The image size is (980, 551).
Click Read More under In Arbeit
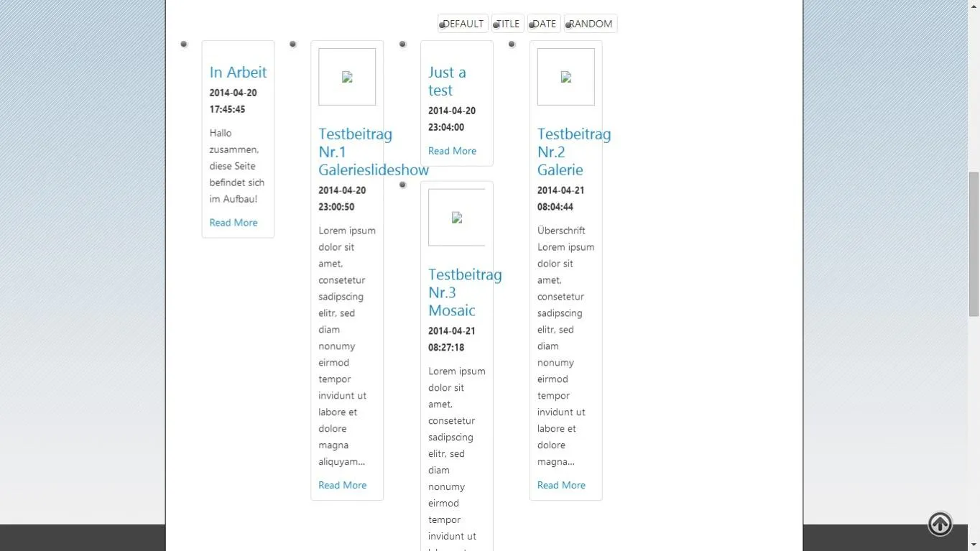coord(234,223)
